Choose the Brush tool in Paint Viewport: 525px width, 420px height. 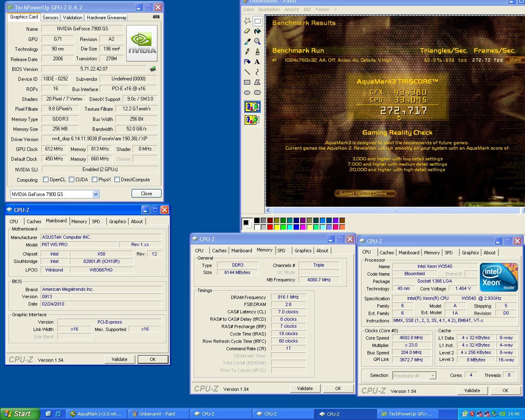(x=258, y=52)
